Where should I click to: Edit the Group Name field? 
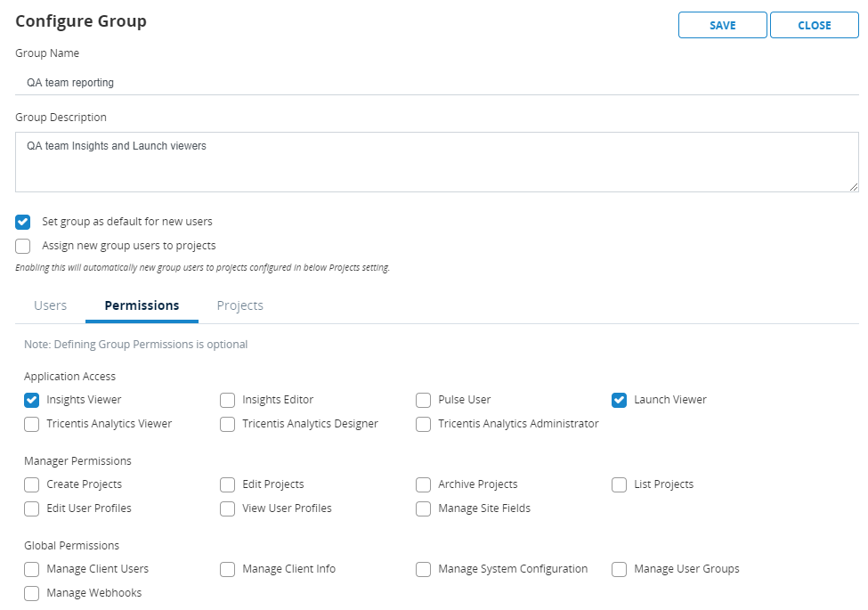point(436,83)
